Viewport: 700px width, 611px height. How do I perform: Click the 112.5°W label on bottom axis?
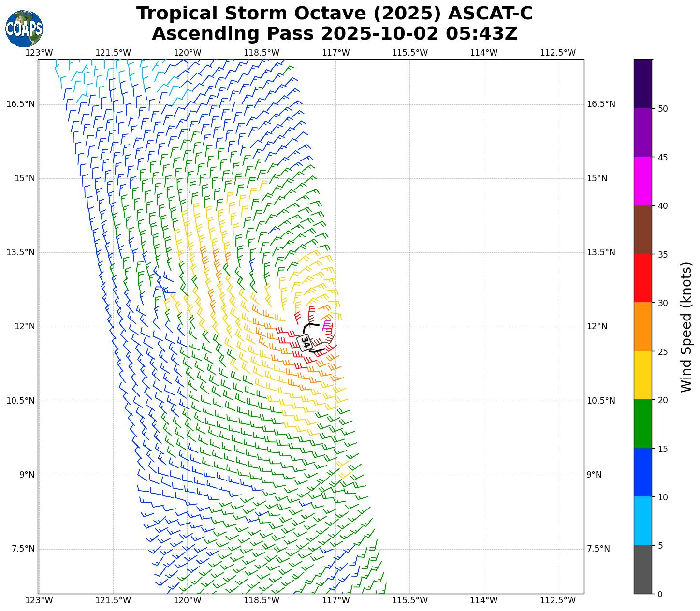coord(558,600)
